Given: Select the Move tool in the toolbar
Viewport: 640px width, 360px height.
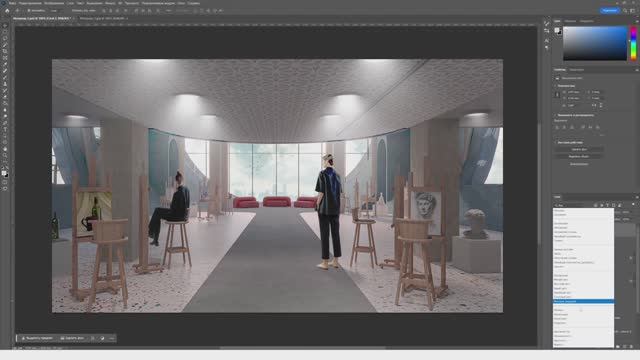Looking at the screenshot, I should (5, 25).
